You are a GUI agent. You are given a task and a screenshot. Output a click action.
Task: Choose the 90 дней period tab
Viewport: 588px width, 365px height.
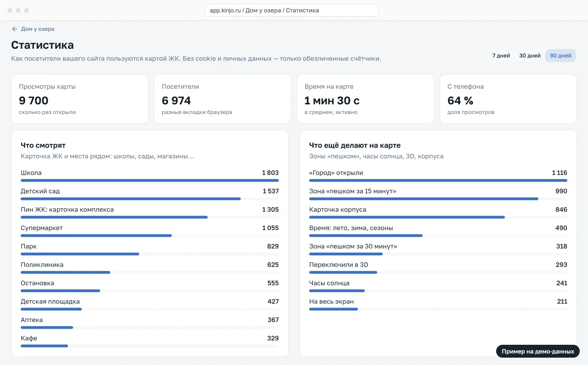point(560,56)
